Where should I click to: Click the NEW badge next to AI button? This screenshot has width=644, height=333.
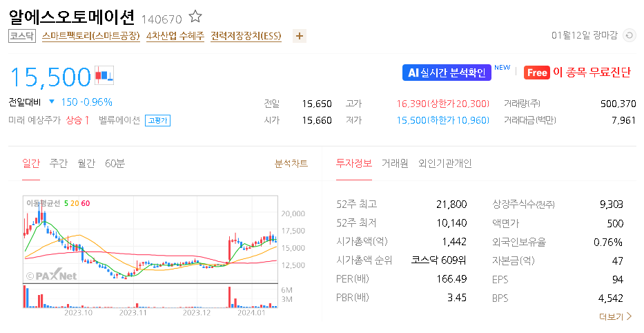(502, 68)
